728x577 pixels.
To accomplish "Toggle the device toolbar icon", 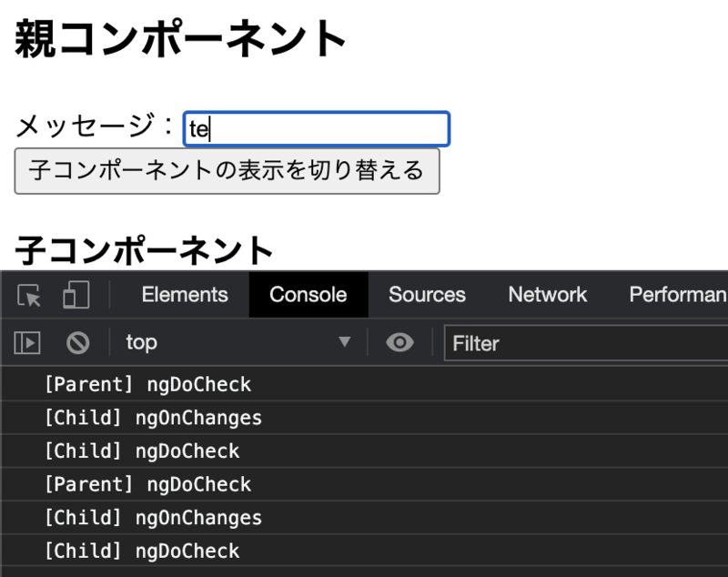I will coord(76,295).
